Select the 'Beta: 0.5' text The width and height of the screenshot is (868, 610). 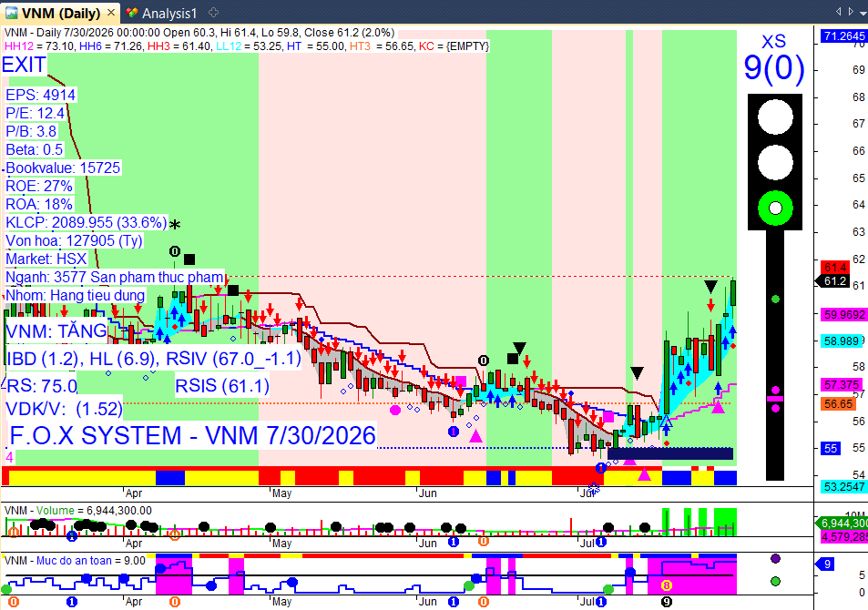[35, 149]
